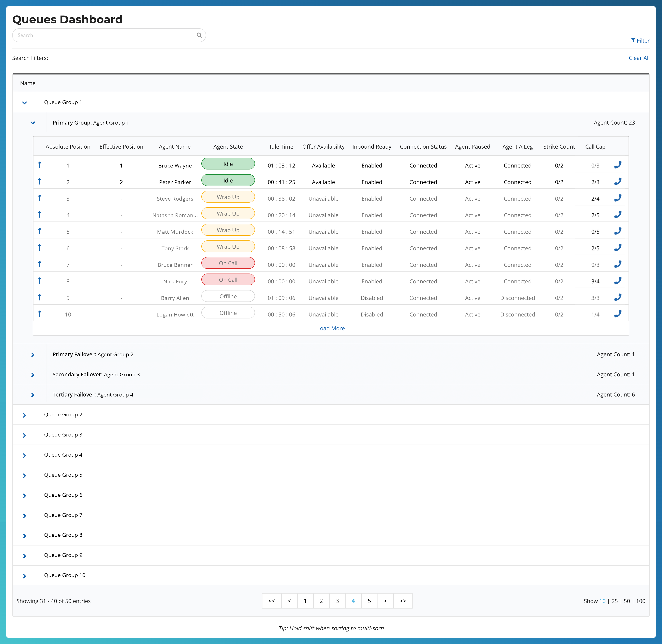Expand Queue Group 10
Screen dimensions: 662x644
point(24,576)
